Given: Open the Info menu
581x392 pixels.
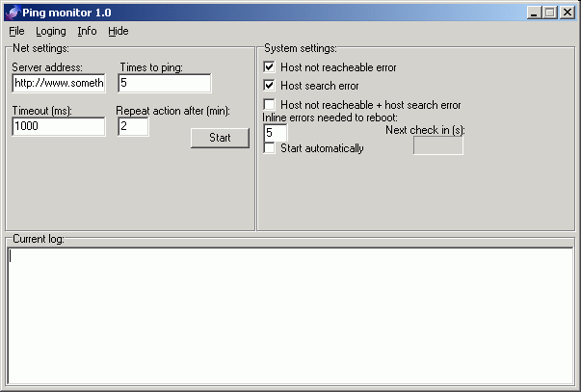Looking at the screenshot, I should pyautogui.click(x=87, y=31).
